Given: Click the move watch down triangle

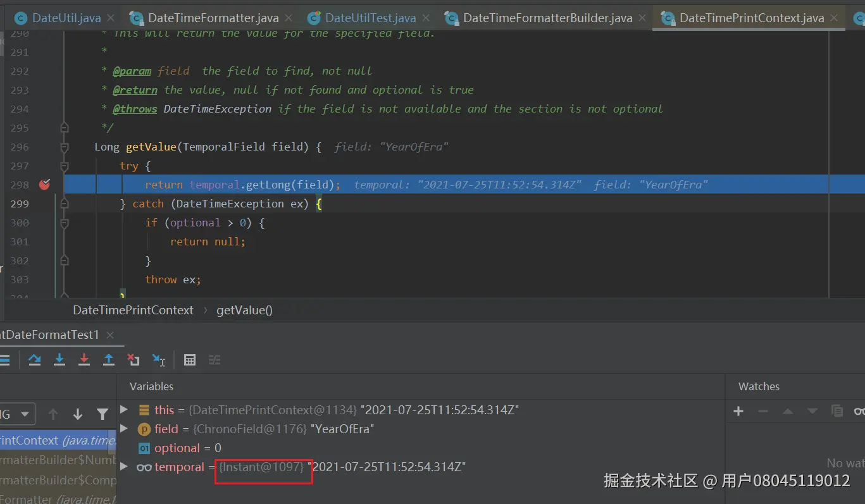Looking at the screenshot, I should pyautogui.click(x=812, y=411).
